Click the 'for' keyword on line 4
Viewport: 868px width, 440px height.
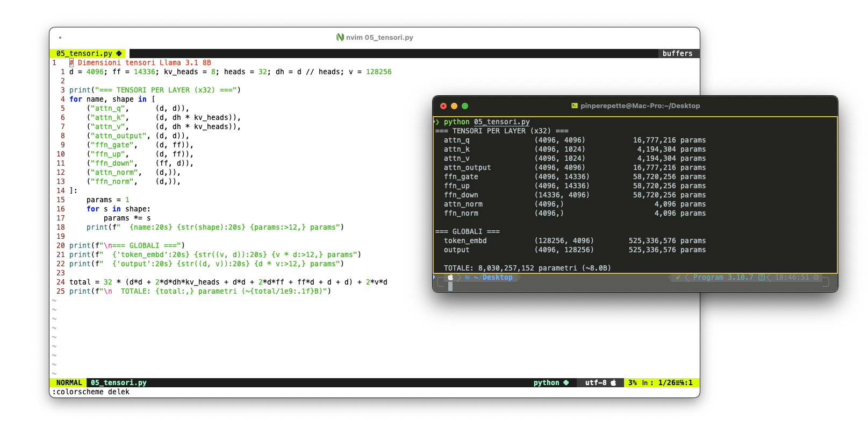(x=75, y=99)
